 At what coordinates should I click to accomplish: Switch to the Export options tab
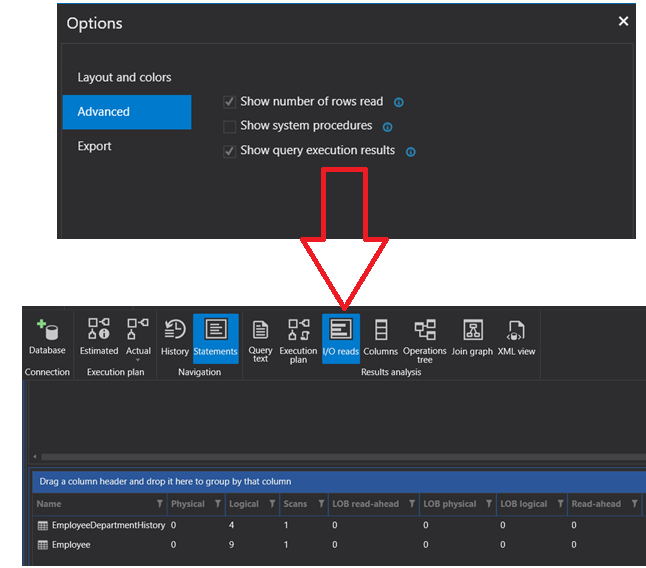coord(95,146)
